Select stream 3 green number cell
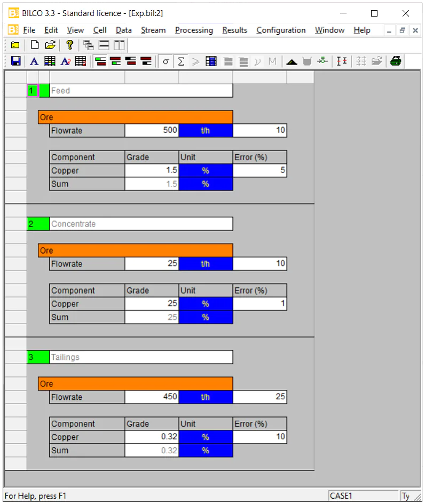The image size is (425, 504). 38,357
